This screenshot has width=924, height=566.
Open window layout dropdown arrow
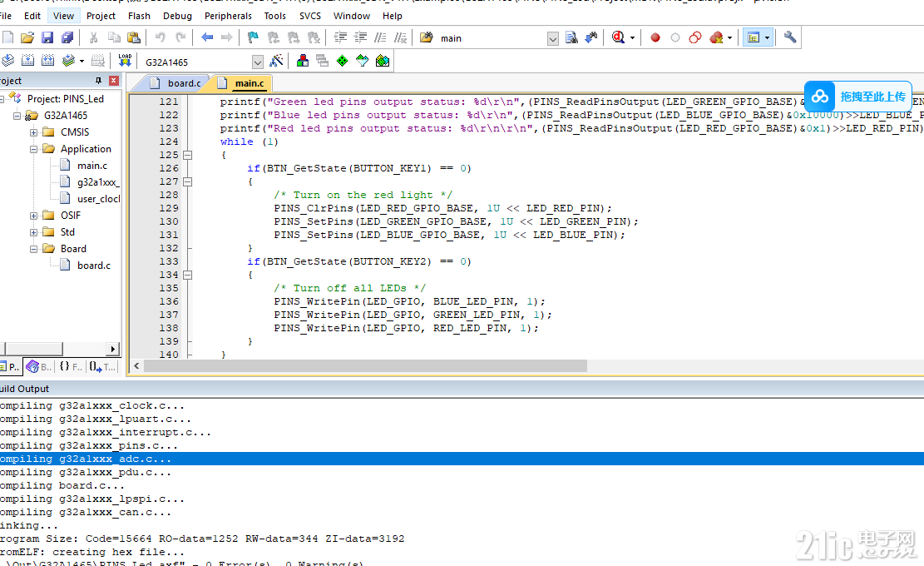(767, 38)
